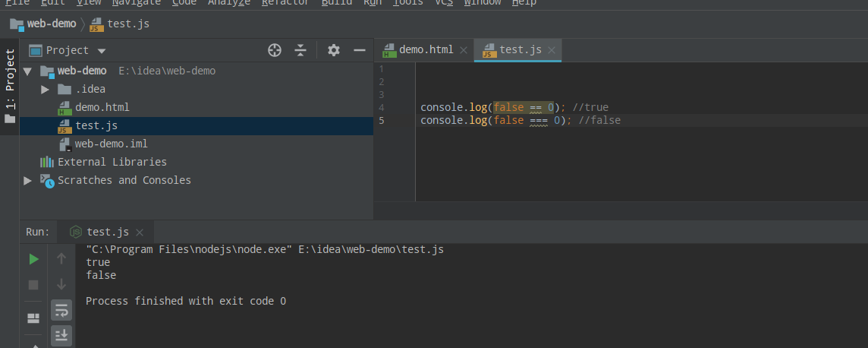
Task: Click the 'false' output line in console
Action: click(x=102, y=275)
